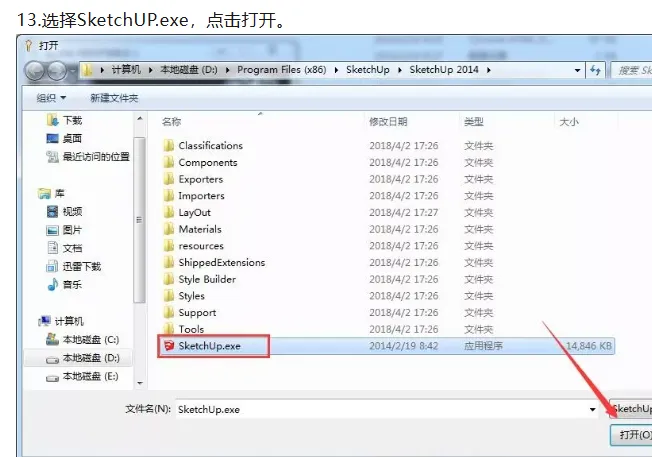Select the Exporters folder icon

pos(168,179)
